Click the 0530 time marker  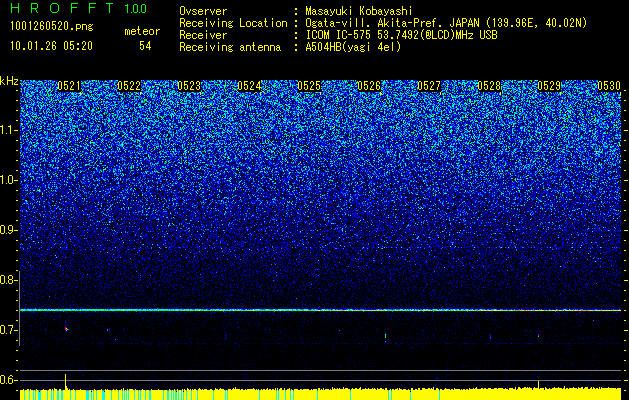[609, 86]
